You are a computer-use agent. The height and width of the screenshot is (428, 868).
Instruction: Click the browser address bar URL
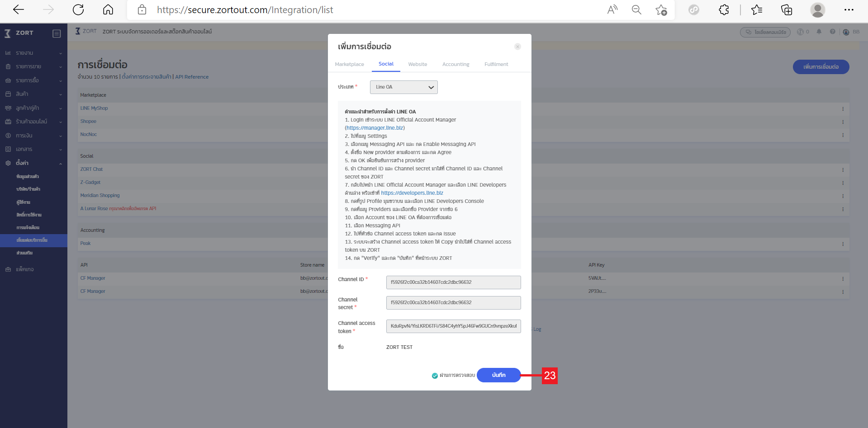point(245,9)
